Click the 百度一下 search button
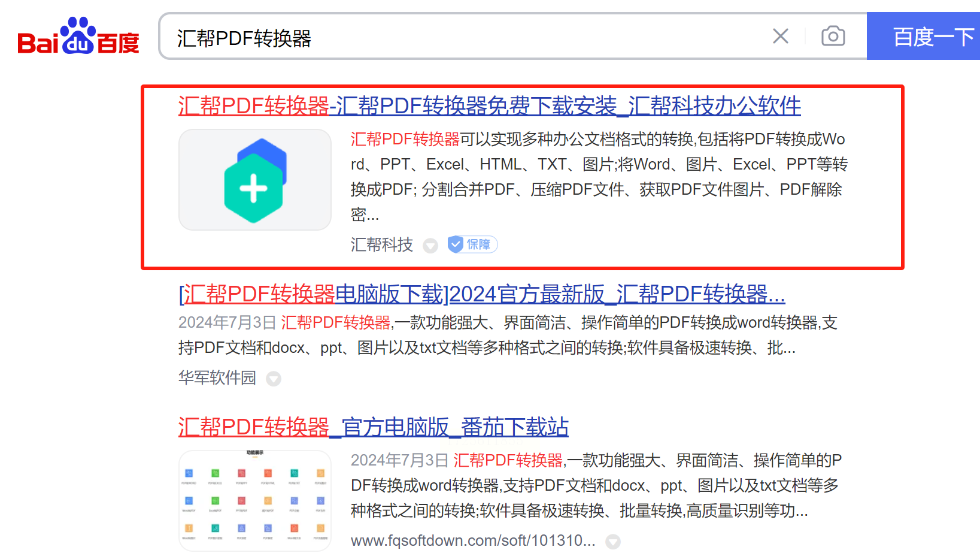Image resolution: width=980 pixels, height=559 pixels. (x=924, y=36)
